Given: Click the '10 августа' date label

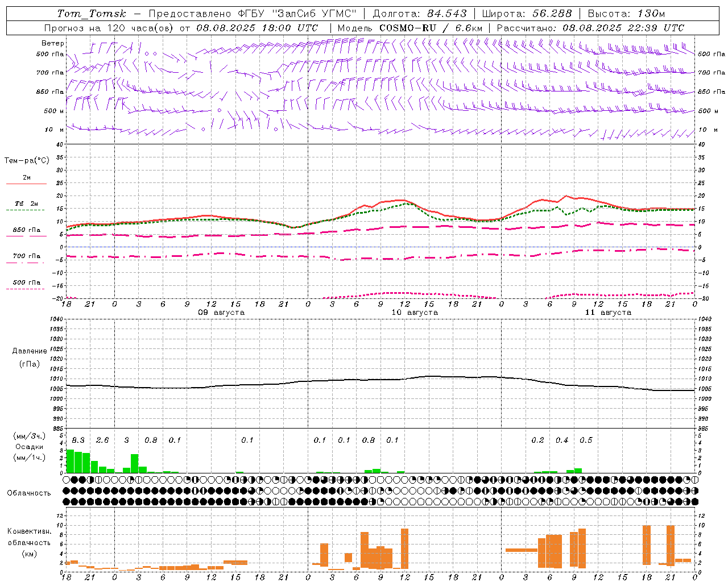Looking at the screenshot, I should (415, 313).
